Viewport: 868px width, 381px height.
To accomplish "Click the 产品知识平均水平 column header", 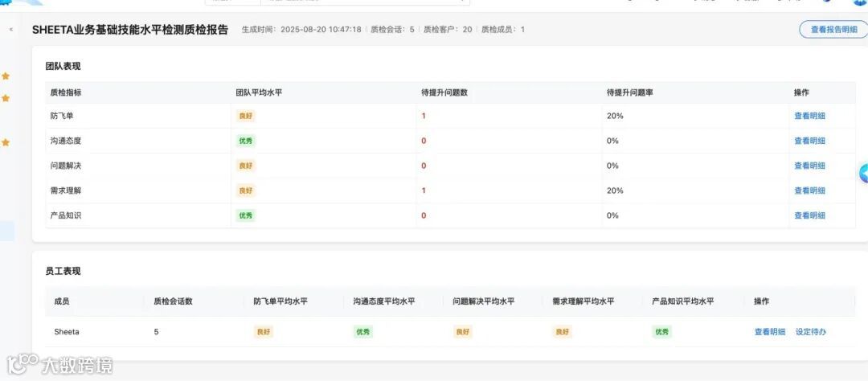I will coord(683,301).
